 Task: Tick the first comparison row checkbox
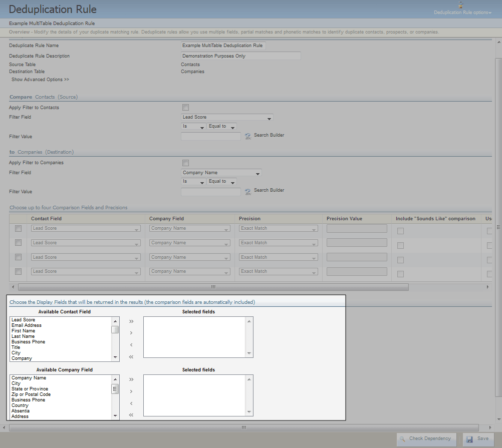tap(18, 228)
